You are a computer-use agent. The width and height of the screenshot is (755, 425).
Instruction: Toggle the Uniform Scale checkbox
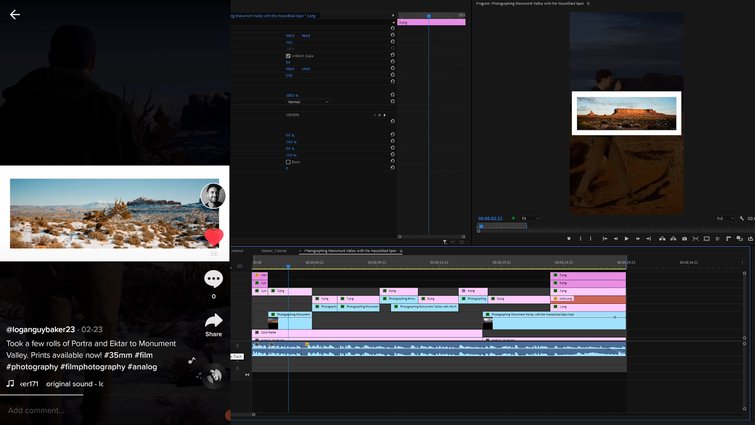[288, 55]
